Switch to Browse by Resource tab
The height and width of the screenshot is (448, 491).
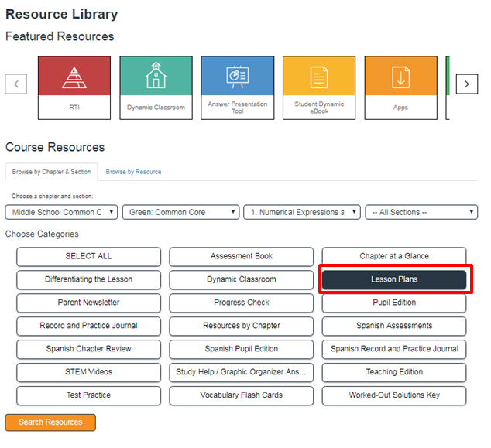[x=133, y=172]
